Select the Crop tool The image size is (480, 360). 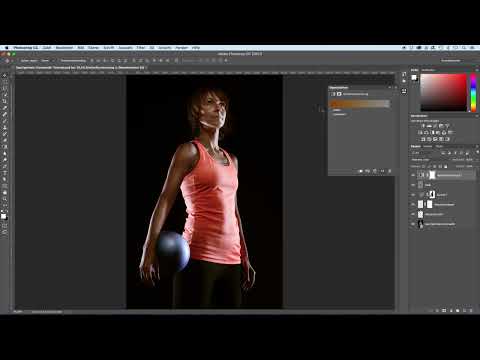5,101
